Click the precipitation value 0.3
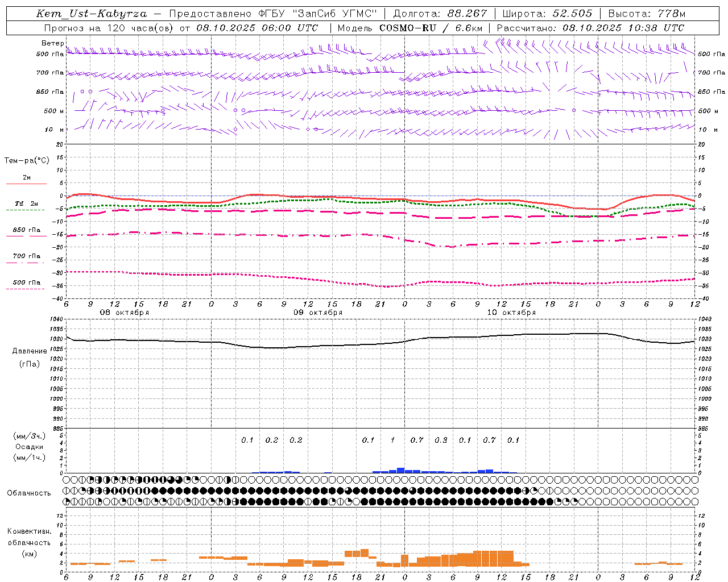 click(441, 440)
